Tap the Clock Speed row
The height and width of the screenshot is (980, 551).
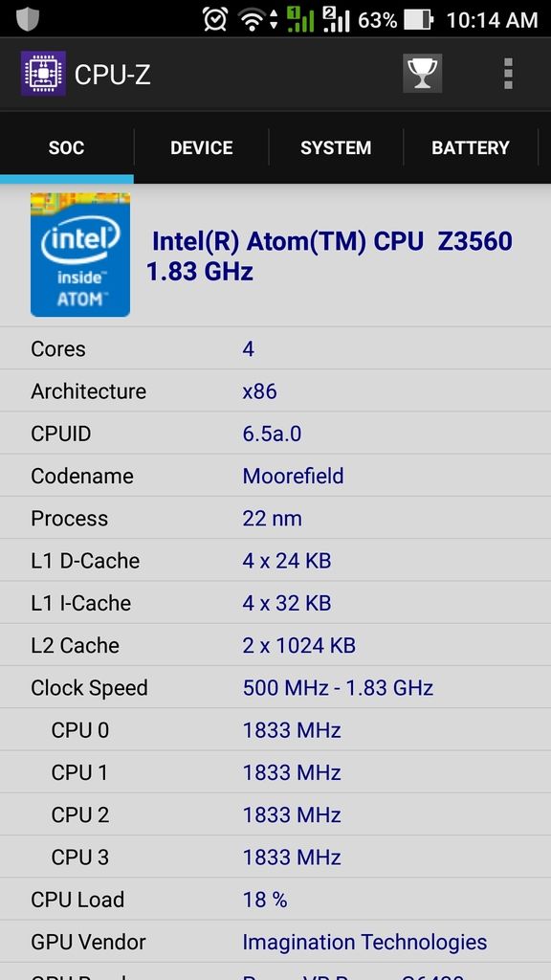275,687
